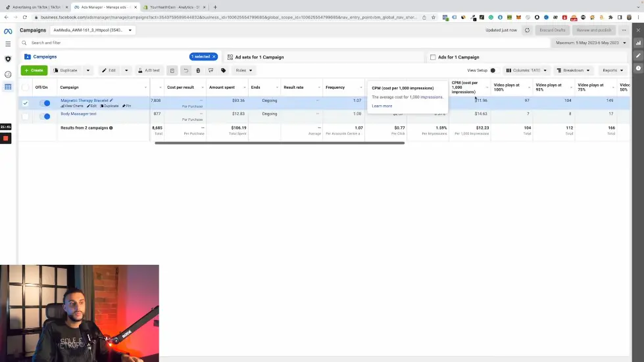Clear the 1 selected filter chip

214,57
